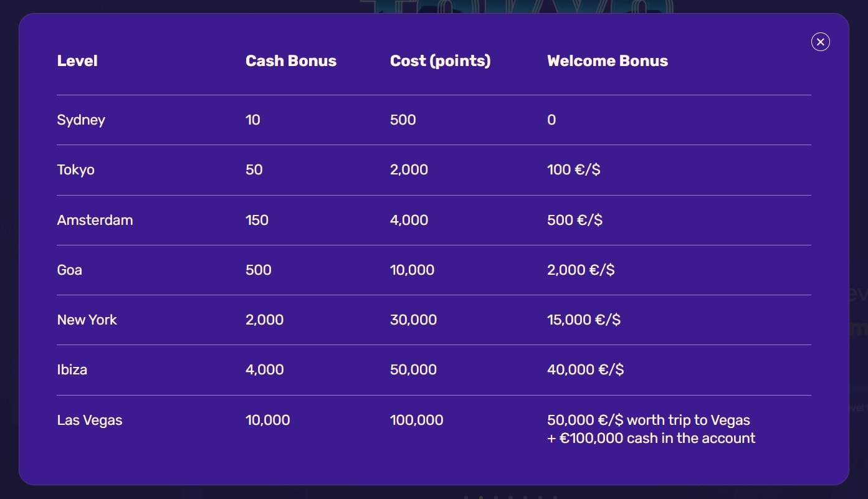Screen dimensions: 868x499
Task: Select the Sydney level name
Action: click(x=81, y=120)
